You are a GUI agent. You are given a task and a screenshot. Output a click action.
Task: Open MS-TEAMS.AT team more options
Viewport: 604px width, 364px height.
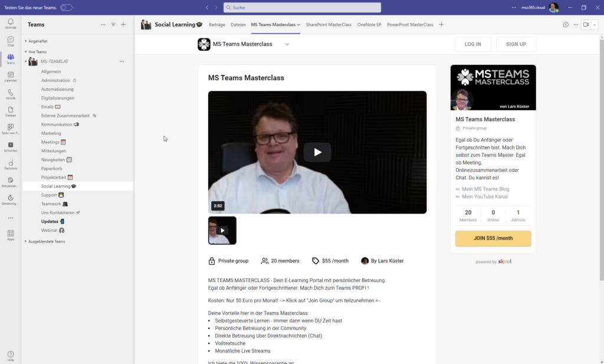coord(122,61)
